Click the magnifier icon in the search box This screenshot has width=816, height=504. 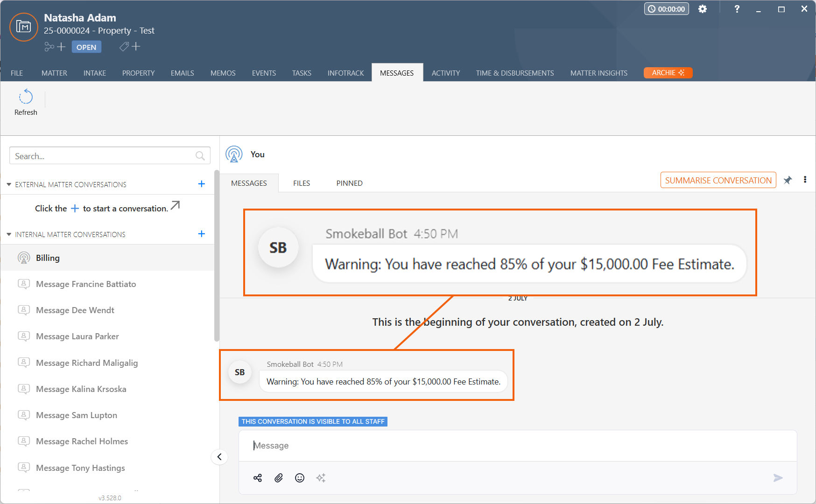tap(200, 156)
